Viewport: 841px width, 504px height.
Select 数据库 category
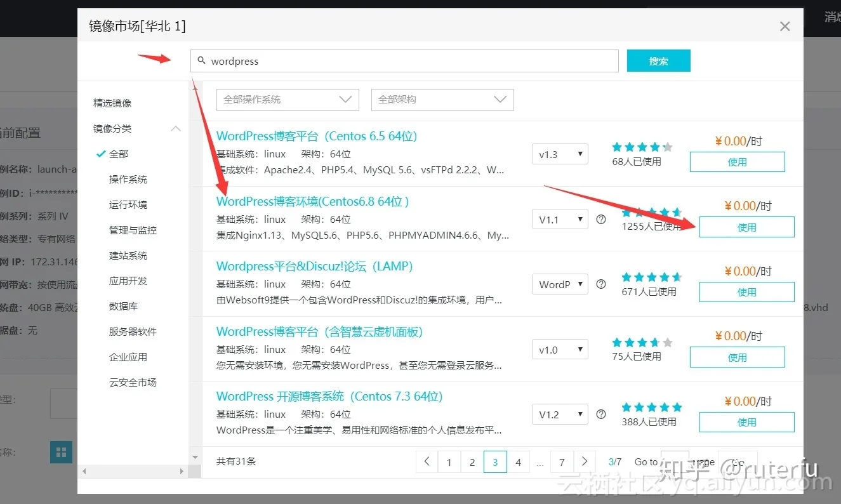[x=124, y=306]
